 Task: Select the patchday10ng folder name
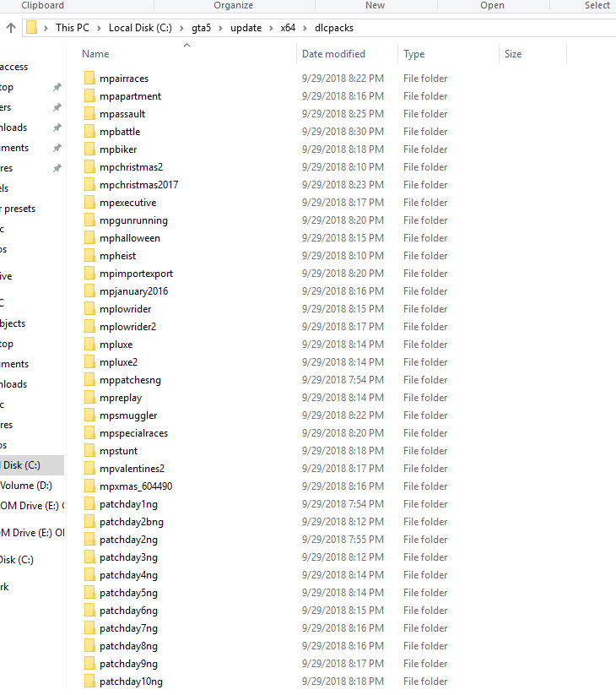tap(131, 681)
